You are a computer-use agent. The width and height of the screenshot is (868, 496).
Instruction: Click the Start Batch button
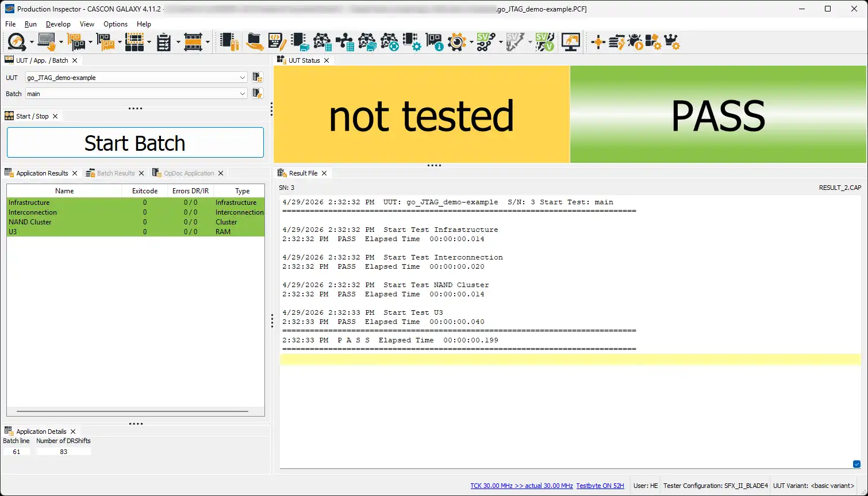135,143
